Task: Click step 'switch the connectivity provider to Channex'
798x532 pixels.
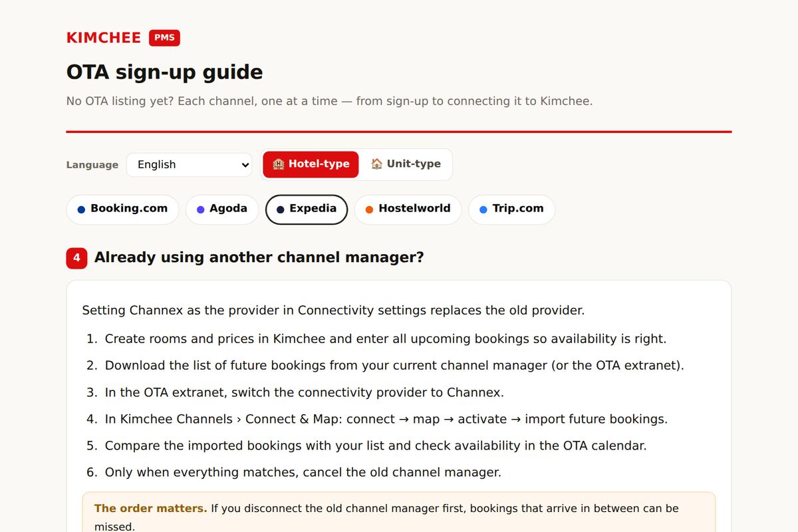Action: (x=305, y=392)
